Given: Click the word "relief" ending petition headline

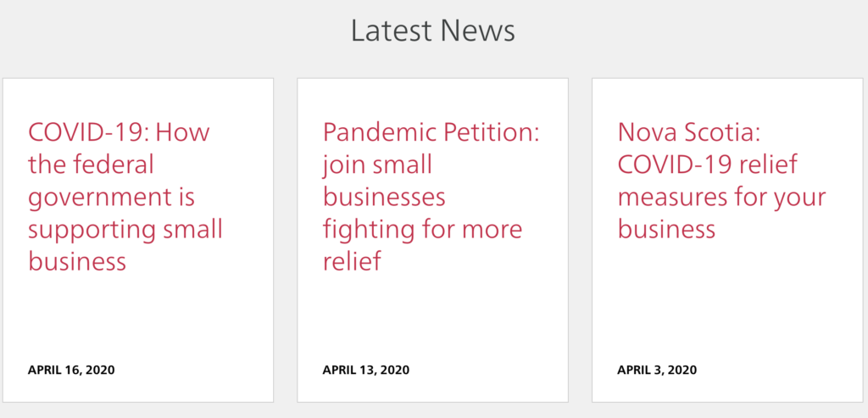Looking at the screenshot, I should coord(352,262).
